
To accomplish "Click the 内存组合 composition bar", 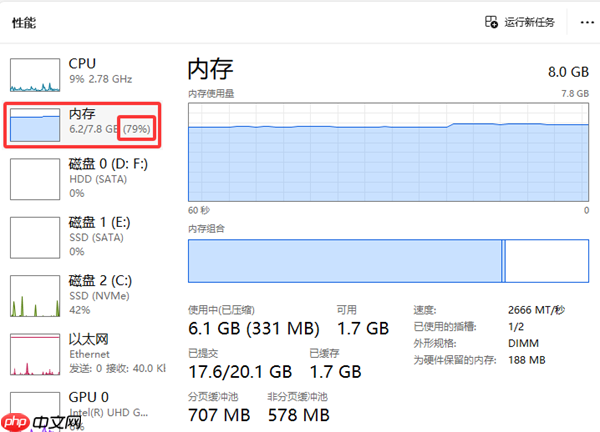I will [388, 260].
